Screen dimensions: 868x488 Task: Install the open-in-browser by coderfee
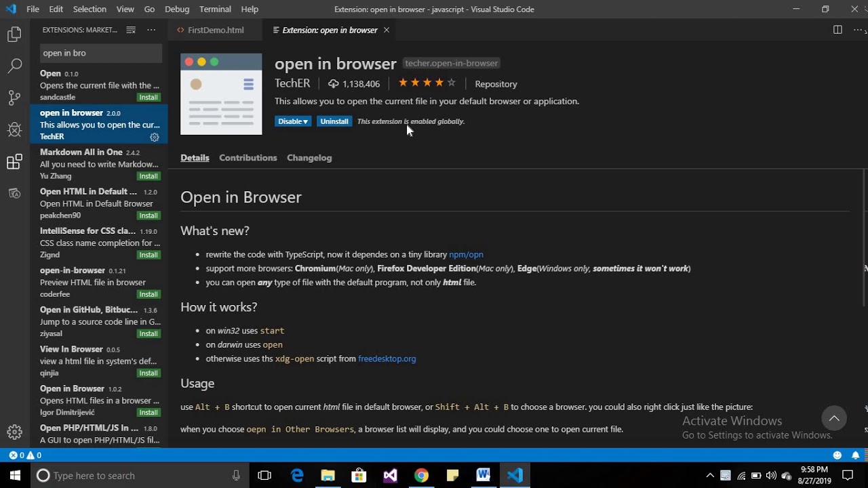click(x=149, y=294)
